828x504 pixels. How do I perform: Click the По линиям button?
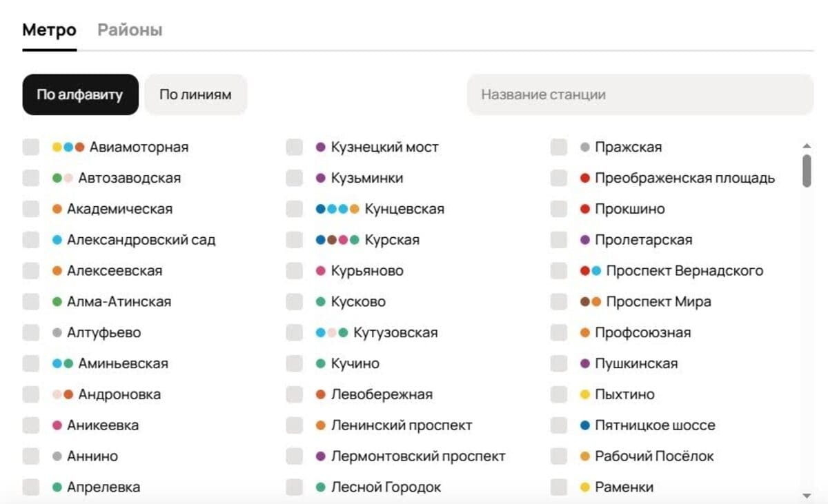click(195, 94)
